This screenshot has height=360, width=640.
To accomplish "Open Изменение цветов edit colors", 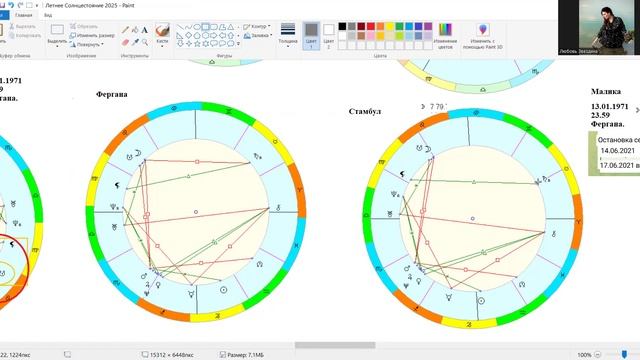I will pos(445,36).
